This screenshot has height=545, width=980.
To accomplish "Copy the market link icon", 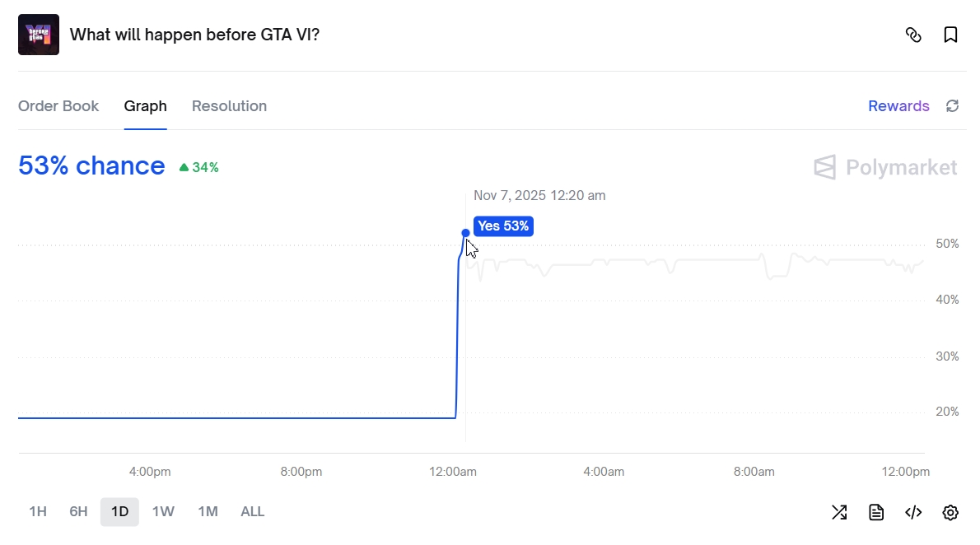I will [x=914, y=35].
